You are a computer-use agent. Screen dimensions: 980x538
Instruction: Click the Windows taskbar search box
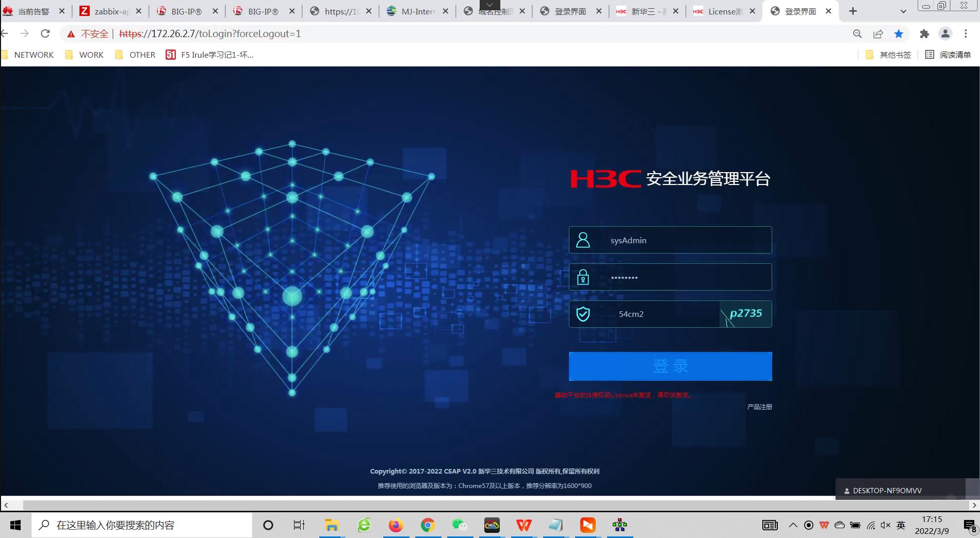point(142,525)
